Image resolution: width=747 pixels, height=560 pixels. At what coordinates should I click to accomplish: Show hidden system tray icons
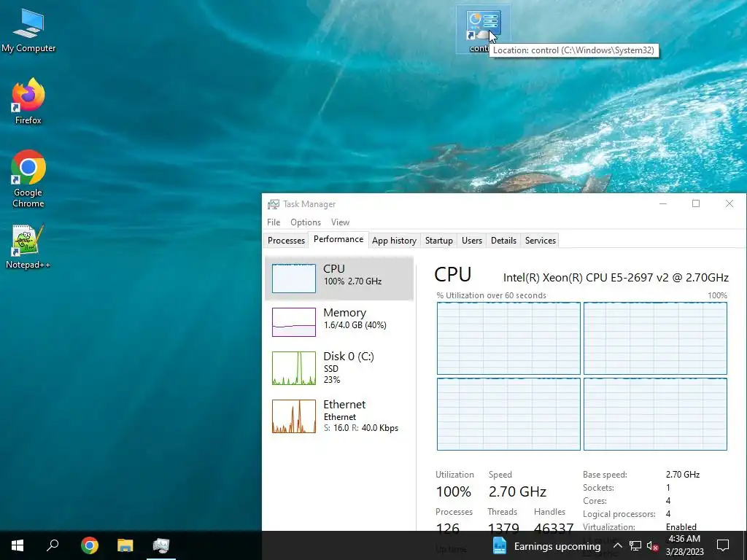[617, 545]
